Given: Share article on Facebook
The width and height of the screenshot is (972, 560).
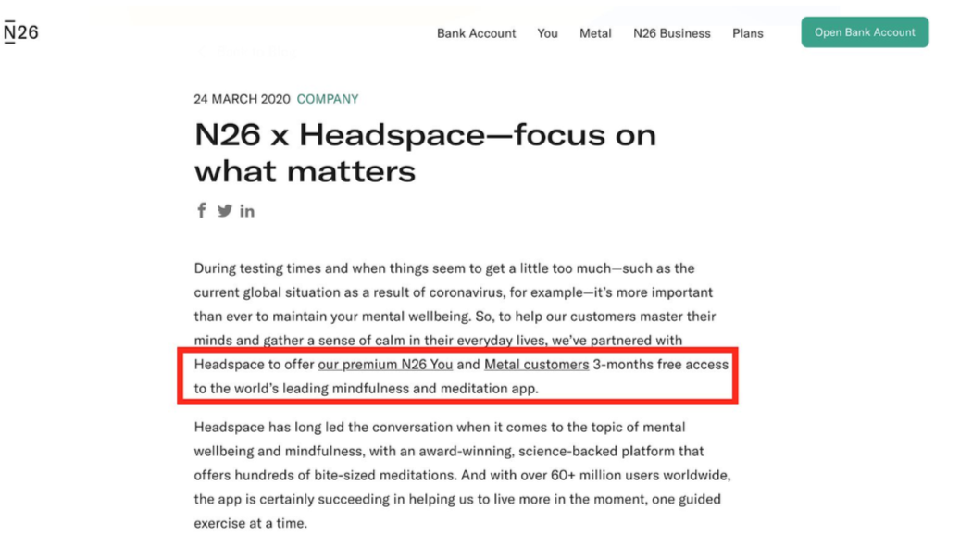Looking at the screenshot, I should click(x=202, y=211).
